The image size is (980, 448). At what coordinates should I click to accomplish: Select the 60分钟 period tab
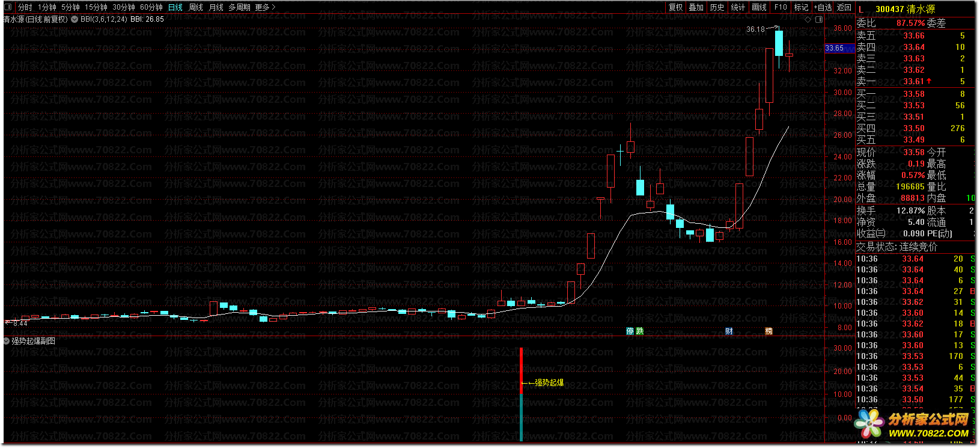pos(151,7)
